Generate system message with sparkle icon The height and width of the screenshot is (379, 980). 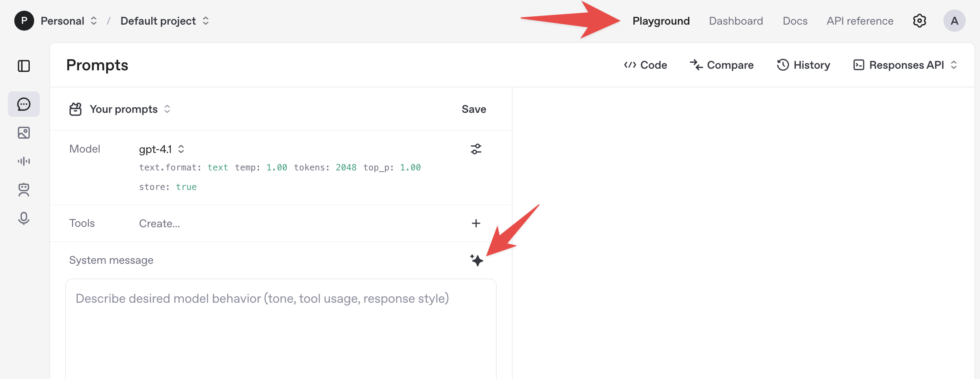pyautogui.click(x=476, y=260)
